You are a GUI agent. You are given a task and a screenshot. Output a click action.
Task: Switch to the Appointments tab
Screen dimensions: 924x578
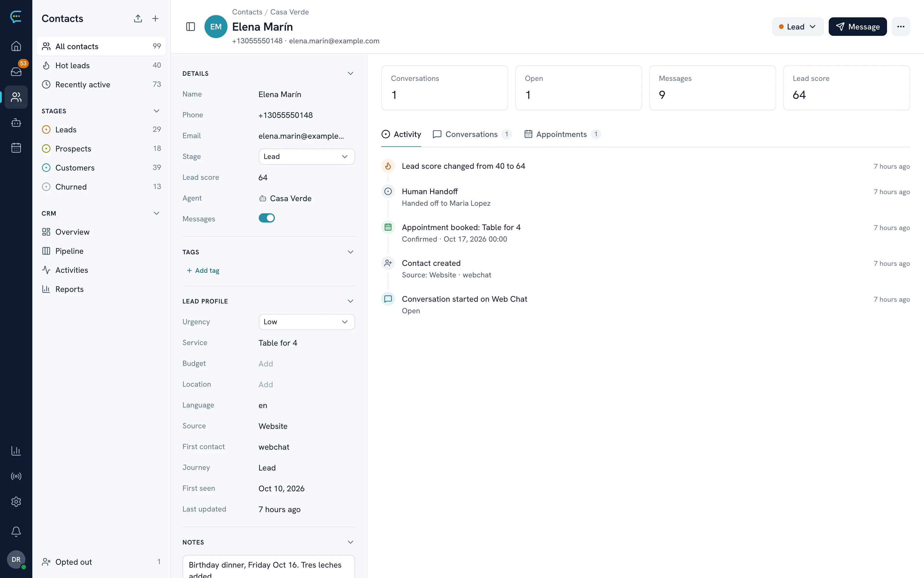point(562,134)
